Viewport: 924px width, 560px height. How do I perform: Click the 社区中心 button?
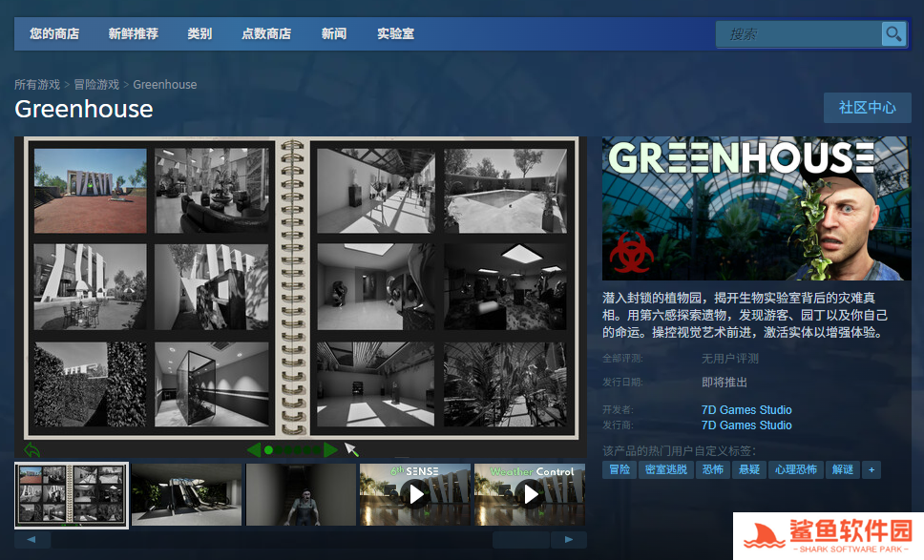click(867, 108)
